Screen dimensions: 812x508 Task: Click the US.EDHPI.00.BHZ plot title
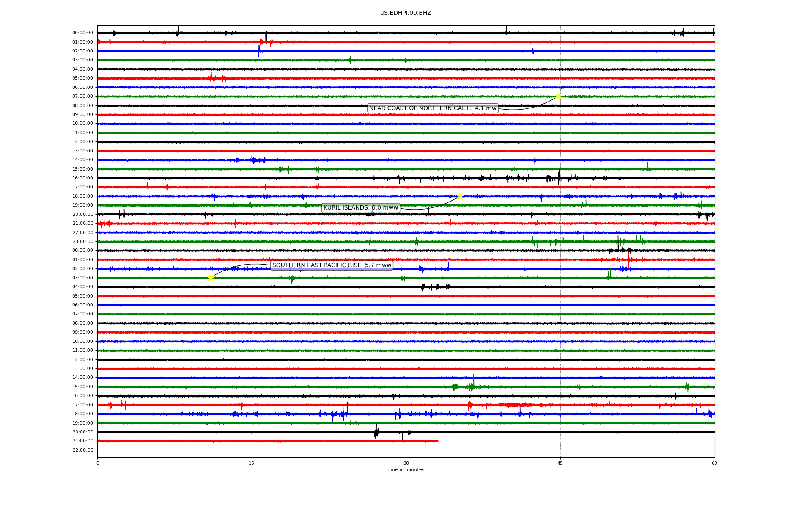406,13
